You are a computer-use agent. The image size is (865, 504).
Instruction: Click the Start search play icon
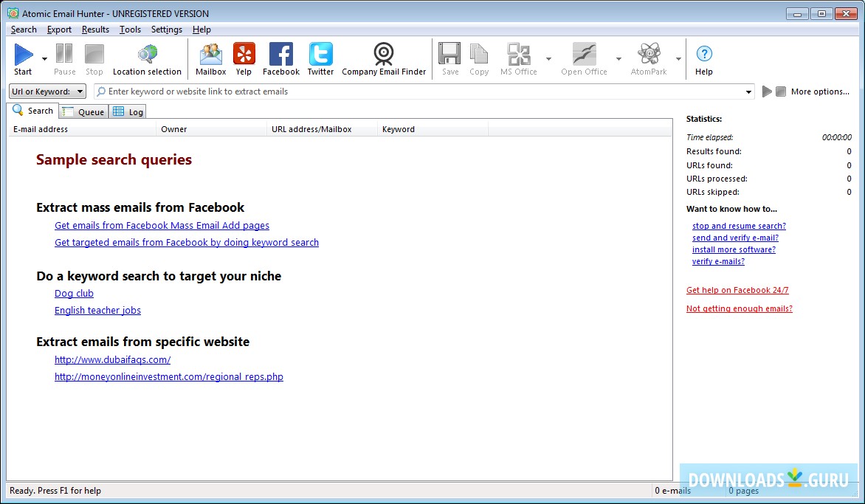23,55
